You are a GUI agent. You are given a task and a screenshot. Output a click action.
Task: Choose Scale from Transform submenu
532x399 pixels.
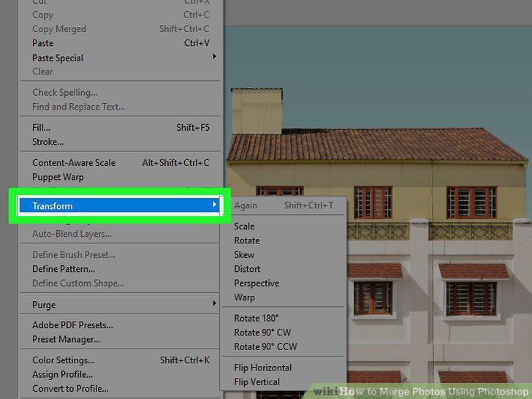pos(284,227)
